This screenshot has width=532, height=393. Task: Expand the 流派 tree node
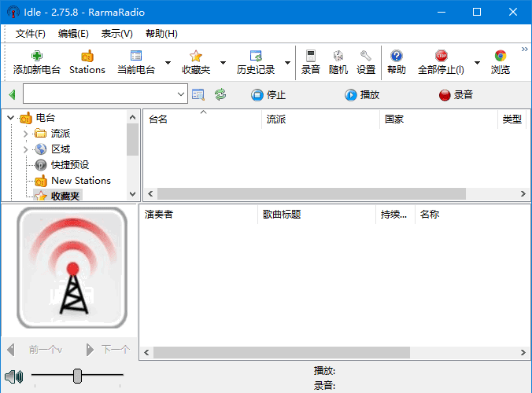[x=26, y=134]
